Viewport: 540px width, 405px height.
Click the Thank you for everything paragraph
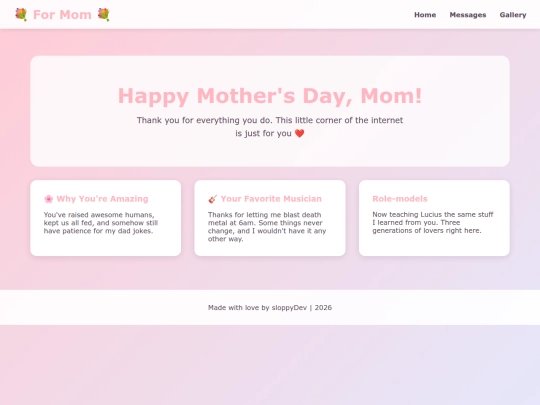(270, 127)
